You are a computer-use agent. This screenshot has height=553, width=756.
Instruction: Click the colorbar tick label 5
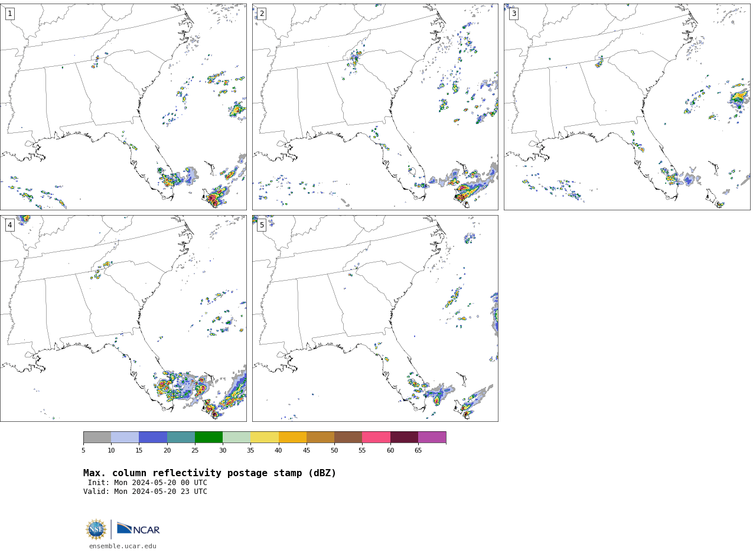click(x=83, y=451)
